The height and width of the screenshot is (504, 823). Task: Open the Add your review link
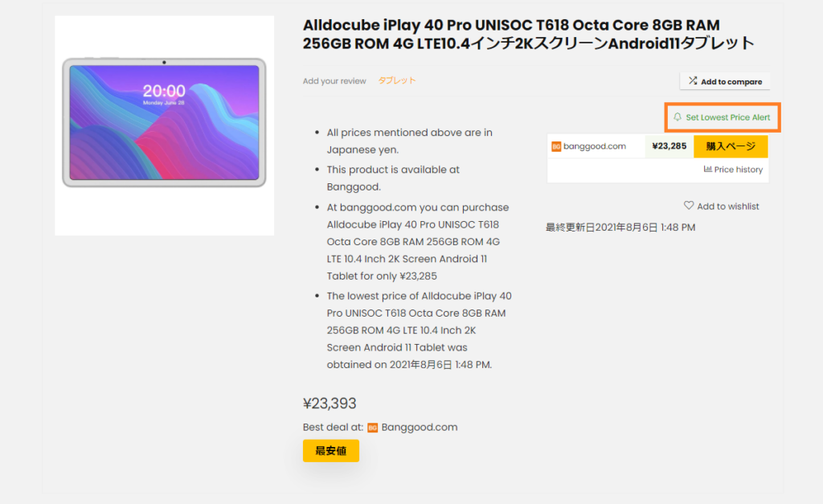pos(334,81)
